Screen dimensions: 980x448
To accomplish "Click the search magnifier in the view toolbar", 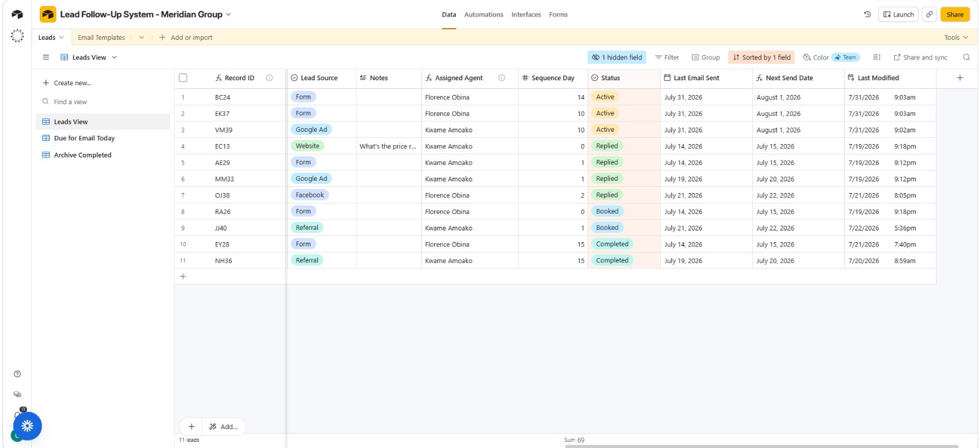I will coord(966,57).
